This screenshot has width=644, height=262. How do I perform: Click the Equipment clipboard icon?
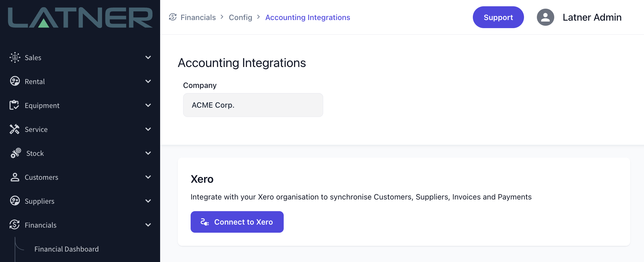tap(14, 105)
